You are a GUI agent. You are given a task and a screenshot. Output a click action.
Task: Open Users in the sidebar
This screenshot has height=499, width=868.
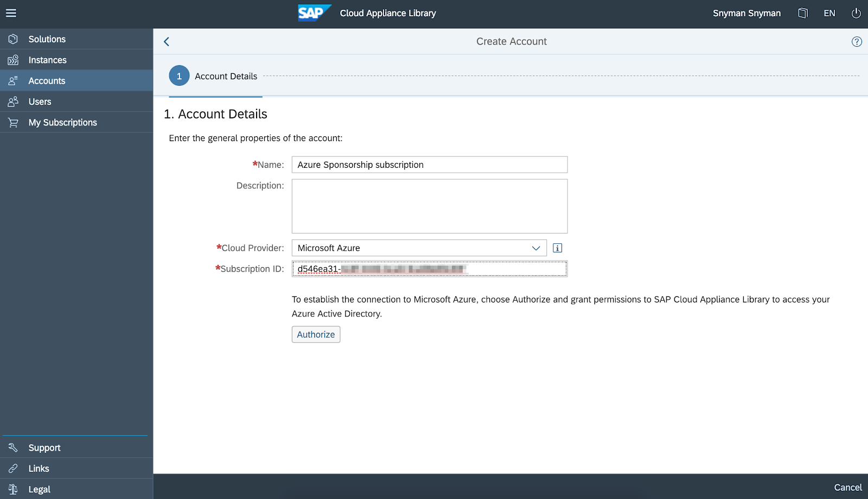pyautogui.click(x=76, y=102)
